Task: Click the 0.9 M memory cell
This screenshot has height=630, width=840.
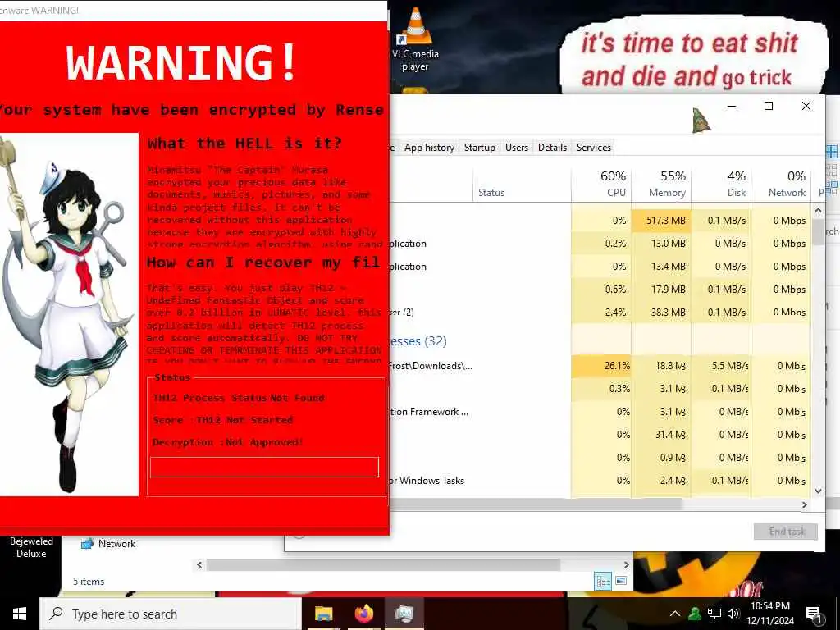Action: pos(662,458)
